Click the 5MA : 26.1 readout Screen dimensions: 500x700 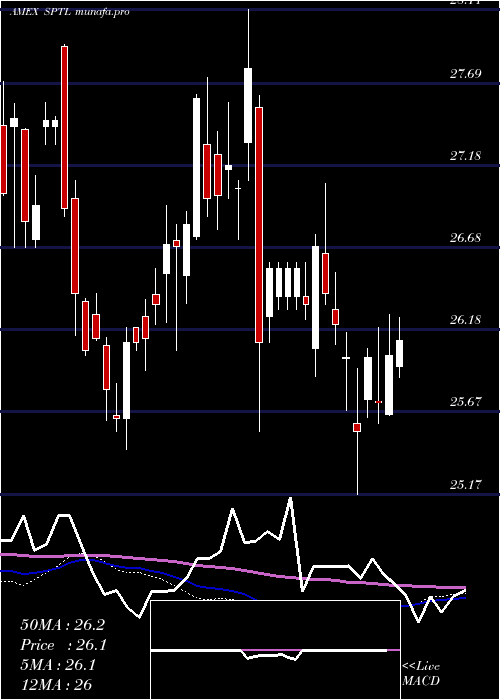(58, 665)
